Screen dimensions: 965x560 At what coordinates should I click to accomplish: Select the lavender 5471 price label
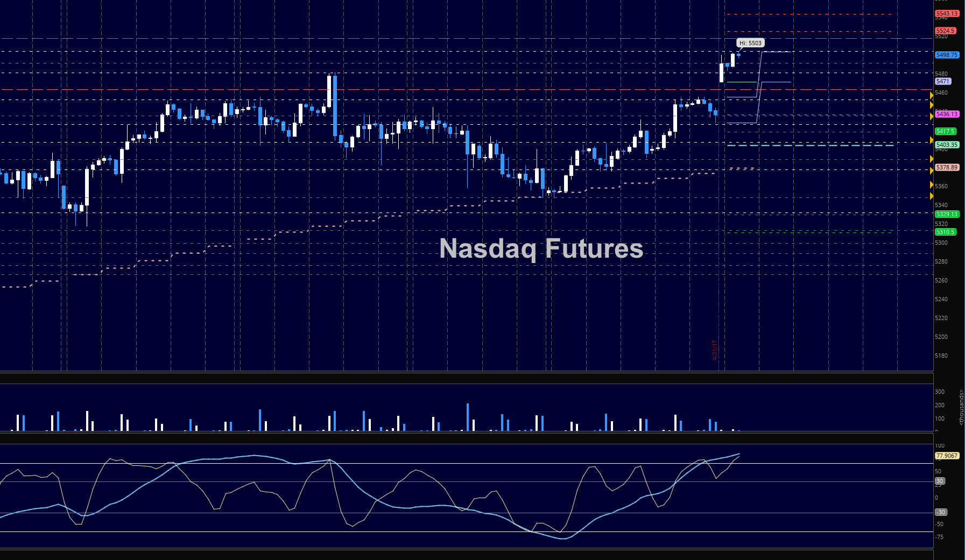[943, 81]
